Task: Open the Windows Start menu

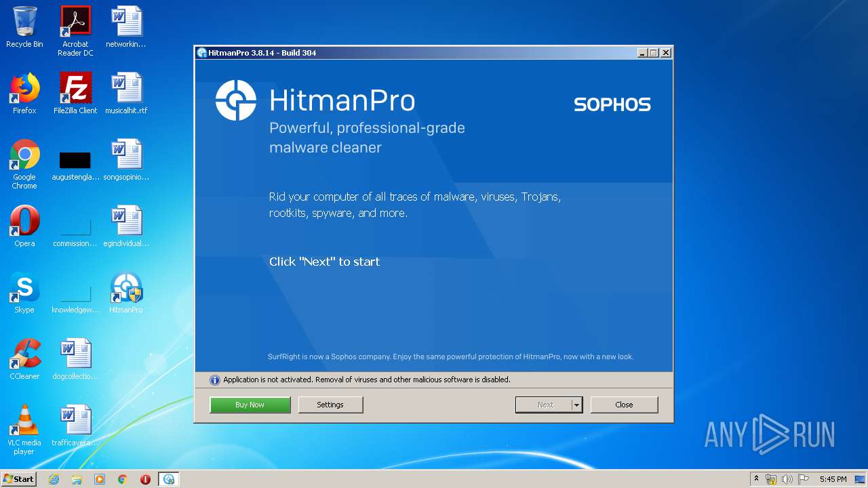Action: pyautogui.click(x=19, y=479)
